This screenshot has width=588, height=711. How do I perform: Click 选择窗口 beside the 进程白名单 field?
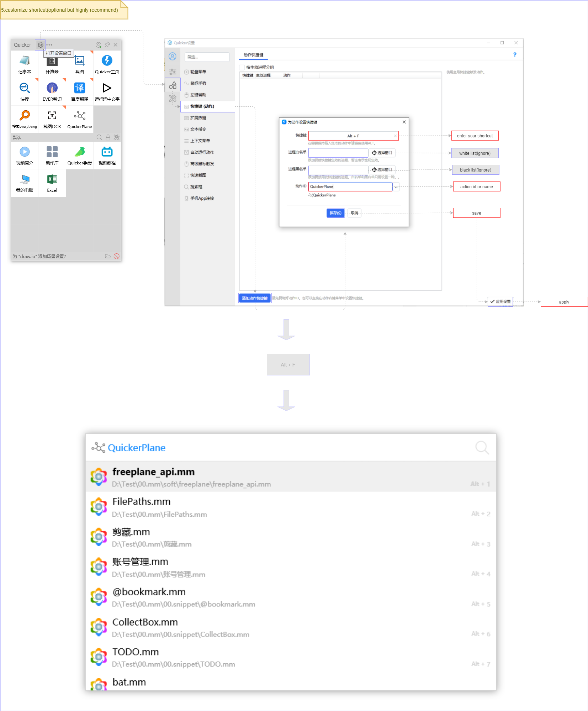[x=382, y=153]
